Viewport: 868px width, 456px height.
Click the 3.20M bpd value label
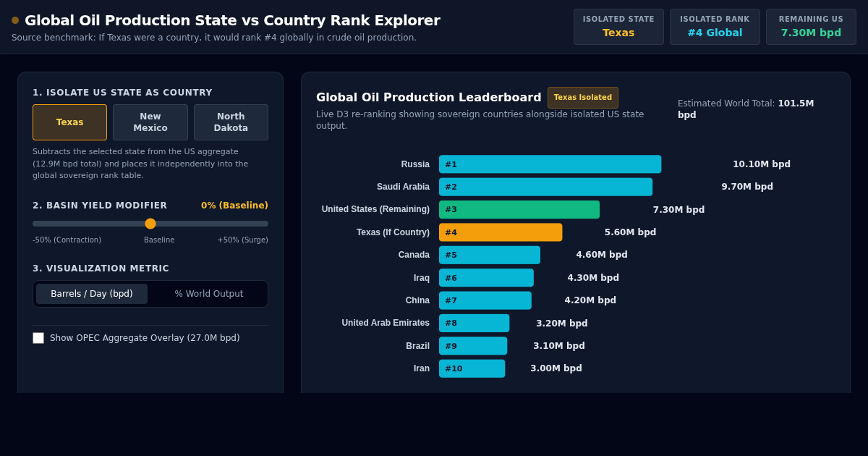[x=562, y=324]
